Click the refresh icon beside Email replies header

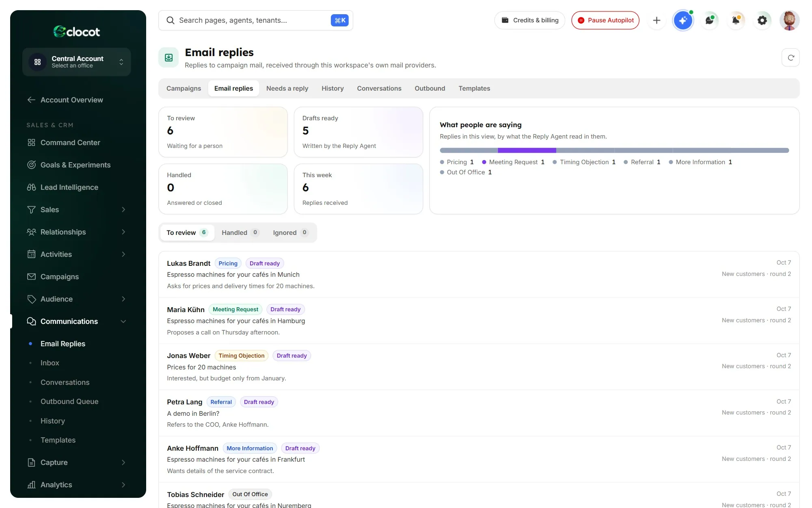tap(790, 58)
